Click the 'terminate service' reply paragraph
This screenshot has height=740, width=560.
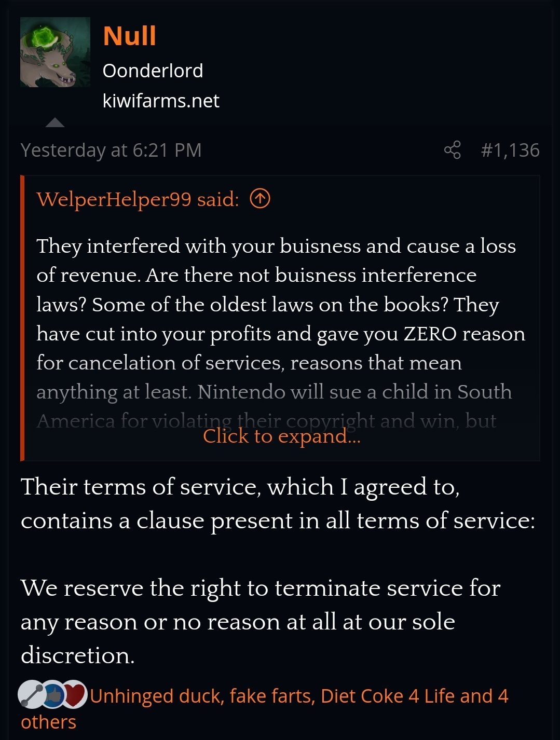tap(259, 621)
